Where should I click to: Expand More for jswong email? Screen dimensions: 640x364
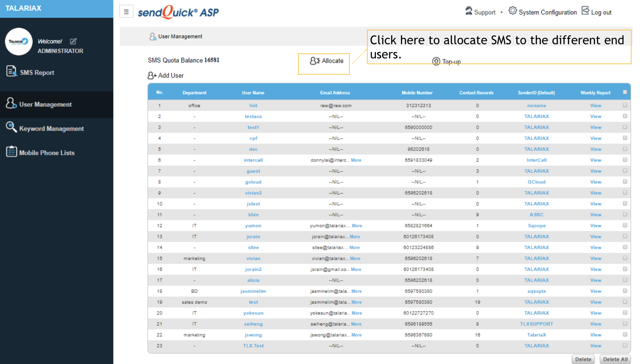[356, 335]
